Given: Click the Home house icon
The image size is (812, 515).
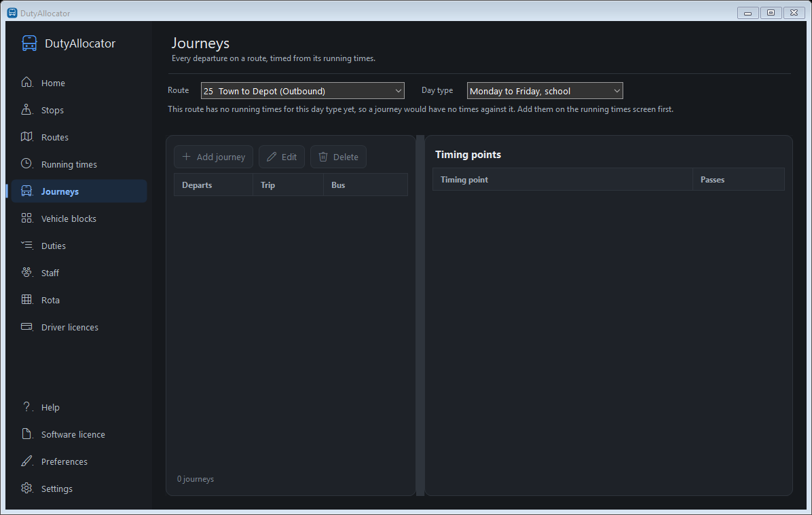Looking at the screenshot, I should coord(27,82).
